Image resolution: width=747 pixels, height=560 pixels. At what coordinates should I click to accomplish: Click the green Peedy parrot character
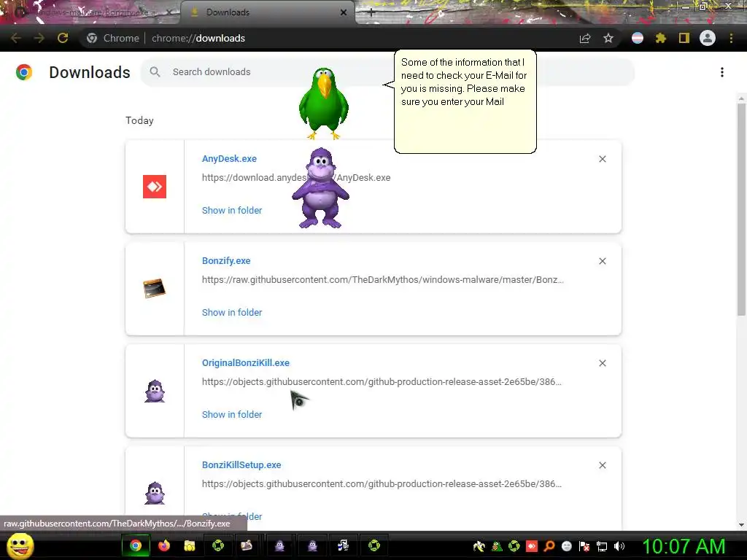pos(324,104)
